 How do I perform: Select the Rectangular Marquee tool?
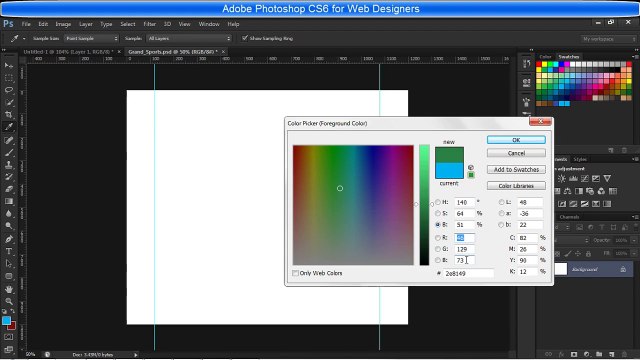9,78
